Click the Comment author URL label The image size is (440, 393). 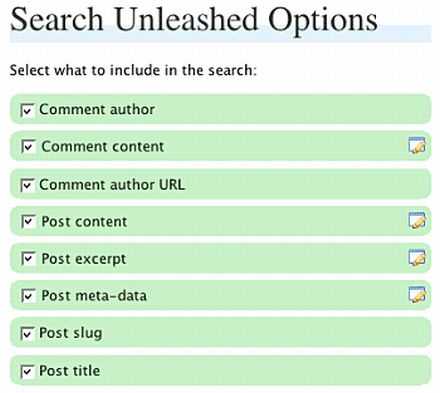pos(112,184)
